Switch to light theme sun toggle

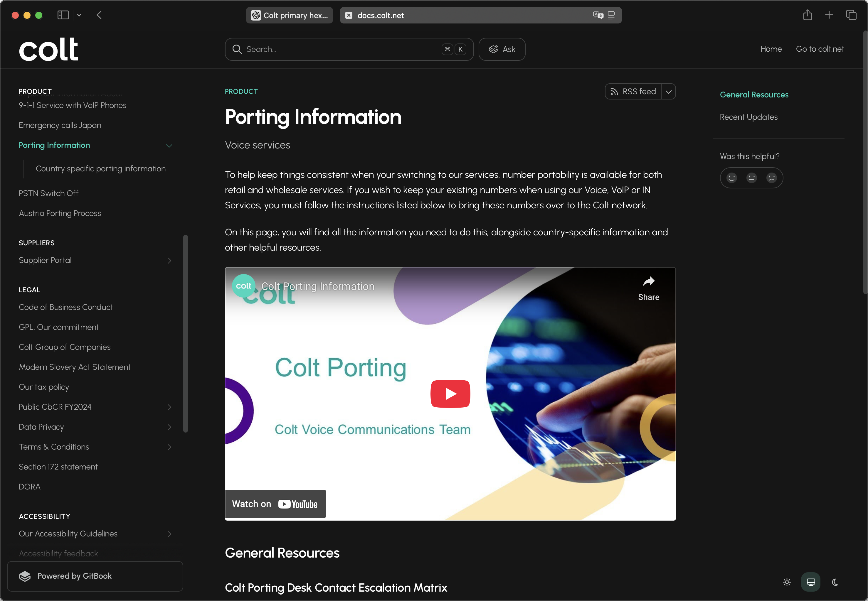coord(787,582)
